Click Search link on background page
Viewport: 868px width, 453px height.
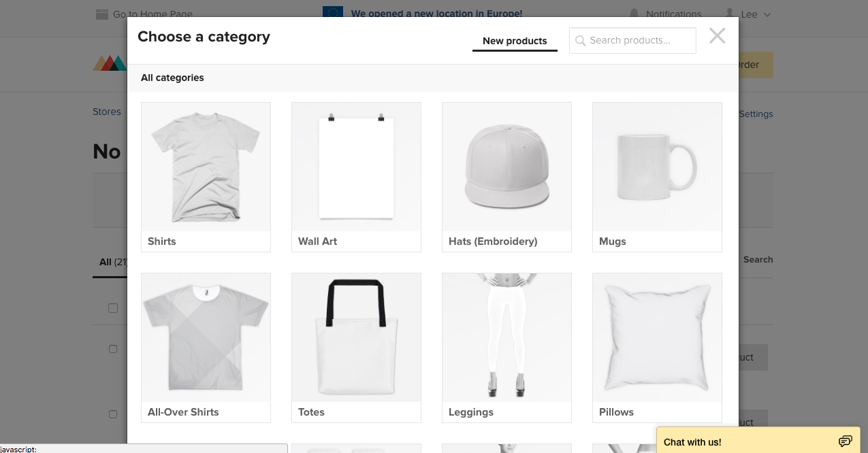(758, 259)
